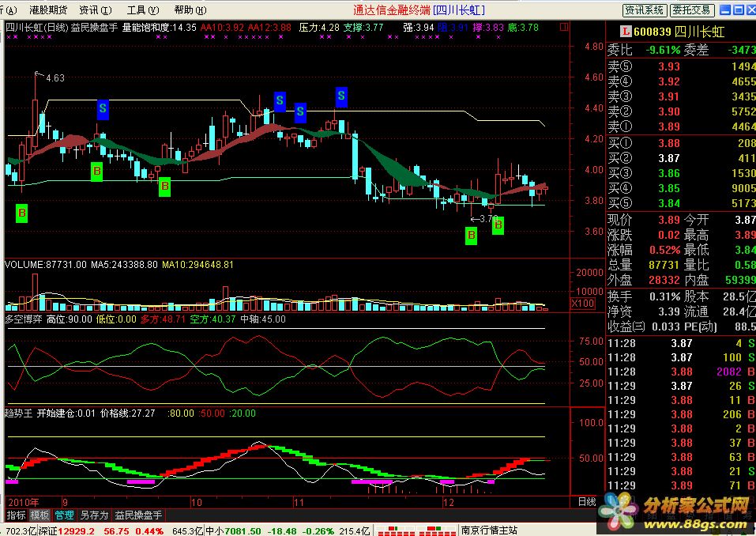Select the 益民操盘手 template tab
Image resolution: width=756 pixels, height=536 pixels.
click(138, 515)
